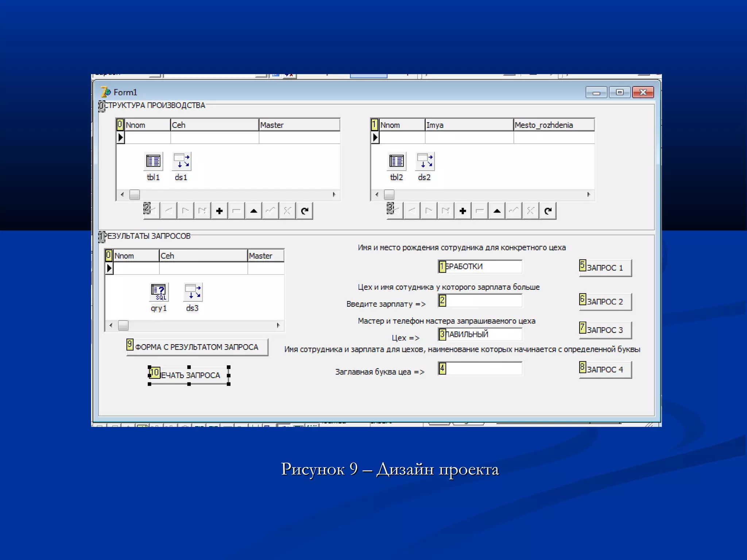747x560 pixels.
Task: Click plus (insert) on left navigator
Action: point(220,211)
